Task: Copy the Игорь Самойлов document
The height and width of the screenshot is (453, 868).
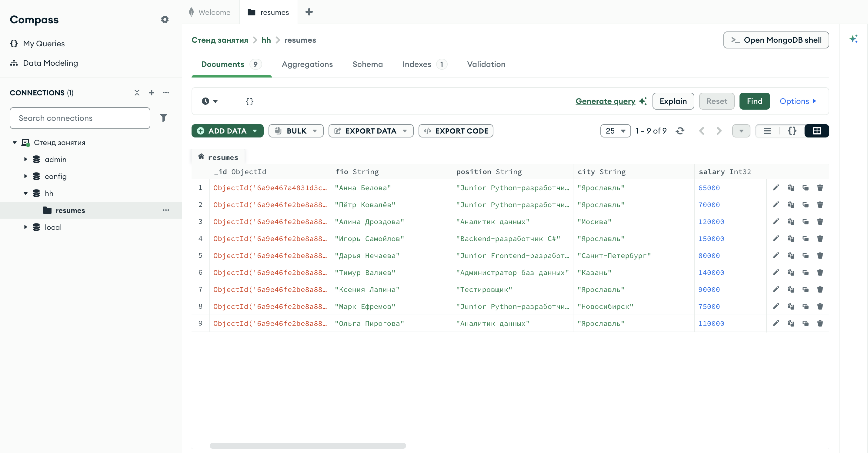Action: point(790,238)
